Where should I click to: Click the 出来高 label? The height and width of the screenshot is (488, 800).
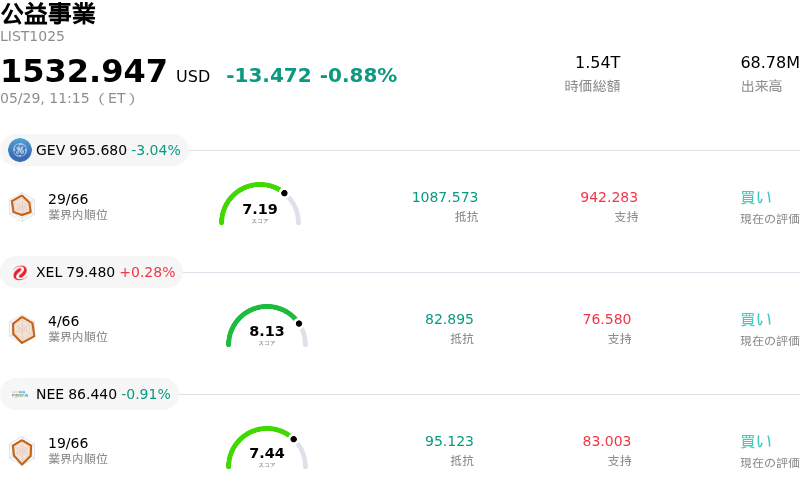(761, 86)
